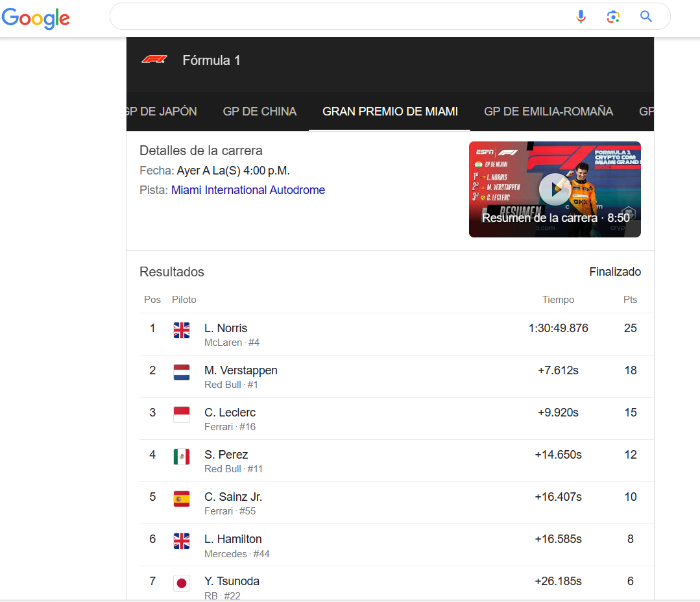Image resolution: width=700 pixels, height=602 pixels.
Task: Click the Resultados section heading
Action: [172, 272]
